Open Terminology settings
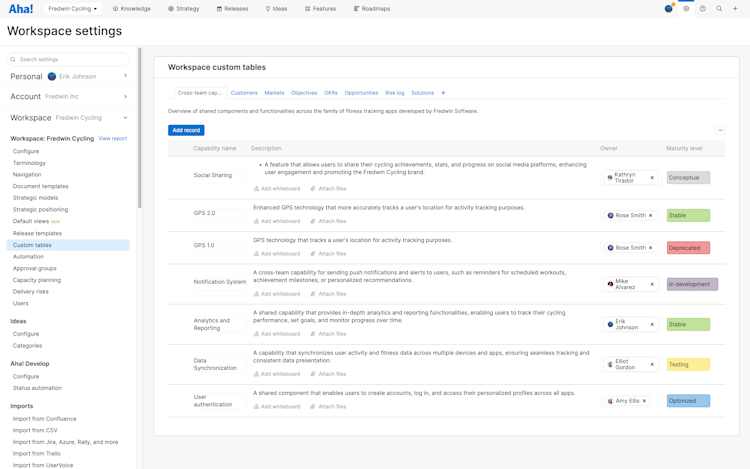This screenshot has height=469, width=750. 29,163
